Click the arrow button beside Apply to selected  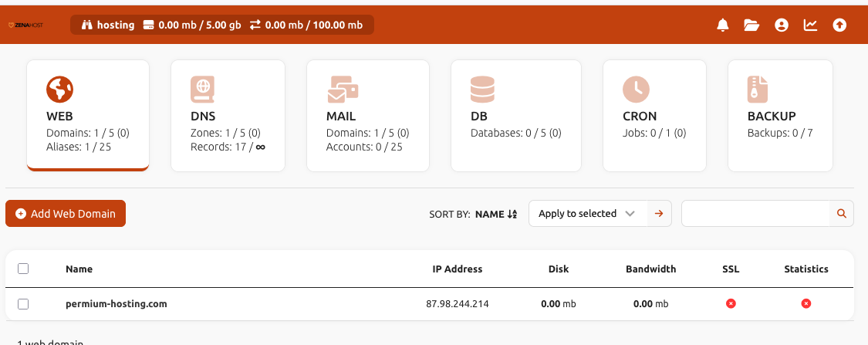point(659,214)
